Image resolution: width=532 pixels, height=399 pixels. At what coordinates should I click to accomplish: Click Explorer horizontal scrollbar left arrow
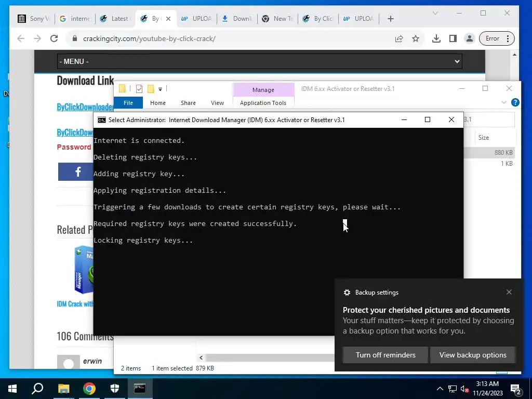201,357
